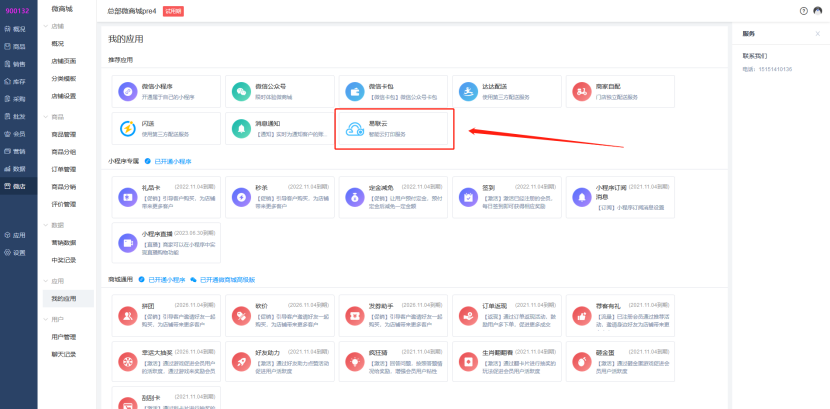The width and height of the screenshot is (830, 409).
Task: Open 设置 in the left navigation
Action: (x=19, y=252)
